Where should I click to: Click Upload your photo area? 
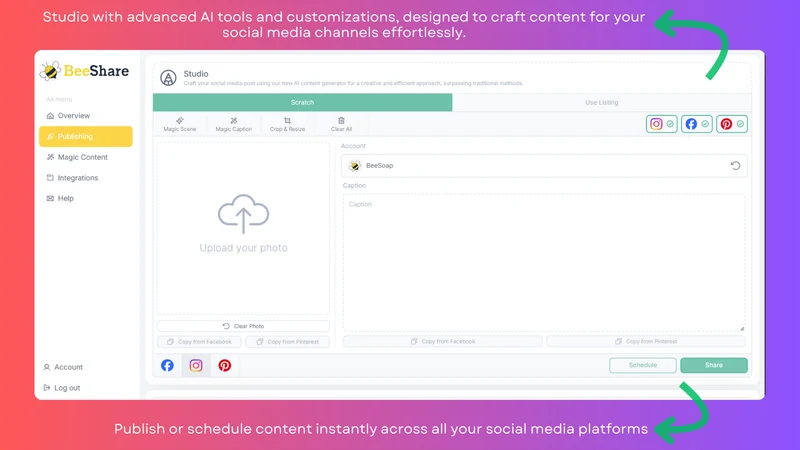click(243, 229)
